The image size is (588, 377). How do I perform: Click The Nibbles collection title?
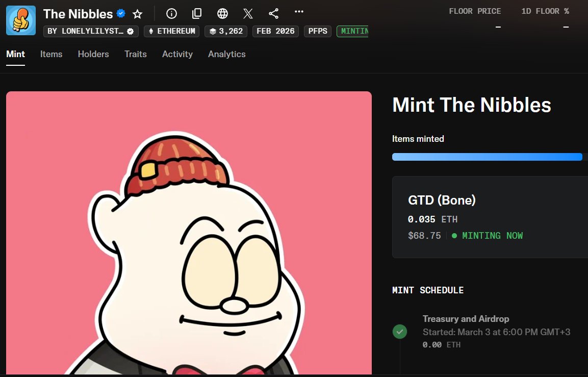point(78,14)
